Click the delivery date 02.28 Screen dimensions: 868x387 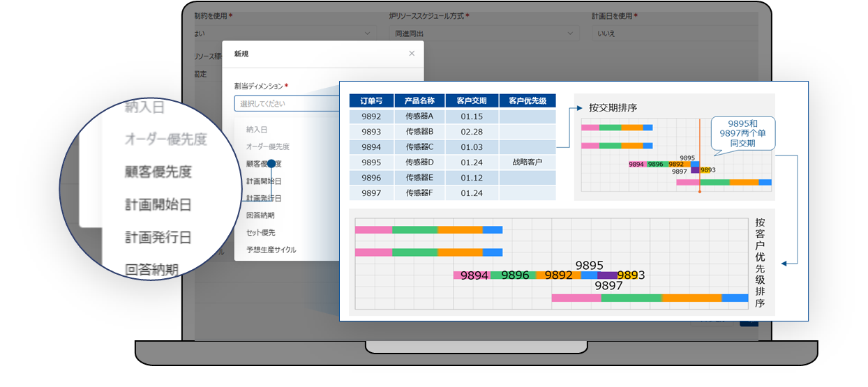tap(472, 131)
